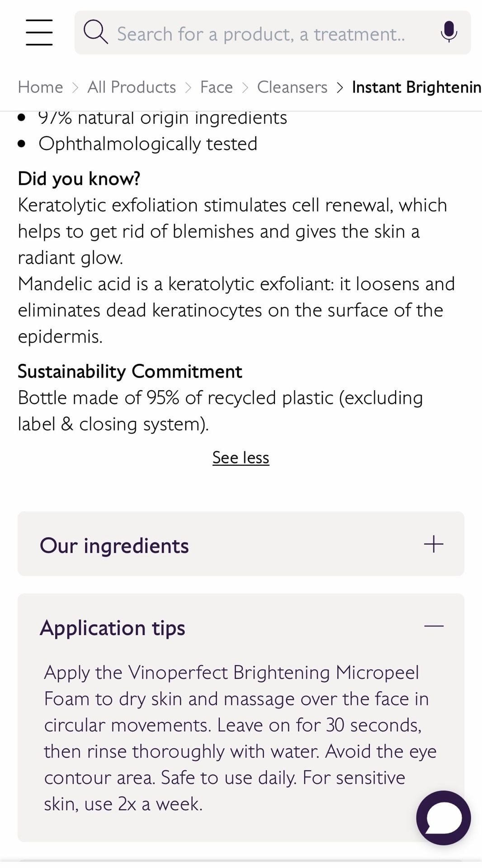
Task: Click the application tips paragraph text
Action: (x=240, y=738)
